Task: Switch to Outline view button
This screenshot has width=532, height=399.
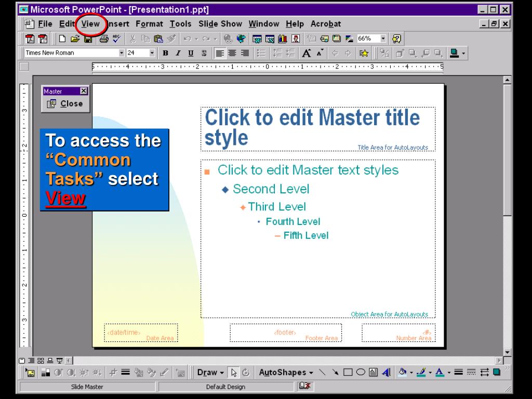Action: coord(31,361)
